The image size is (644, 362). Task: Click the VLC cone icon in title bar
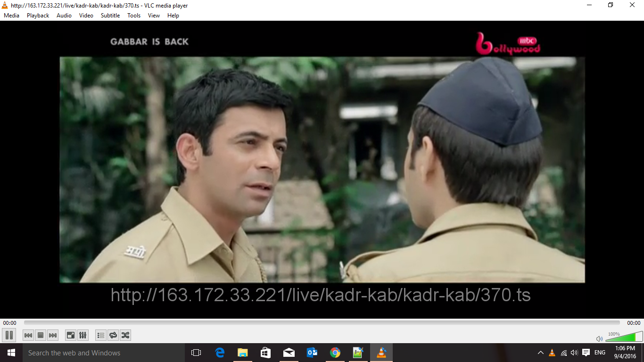(5, 5)
